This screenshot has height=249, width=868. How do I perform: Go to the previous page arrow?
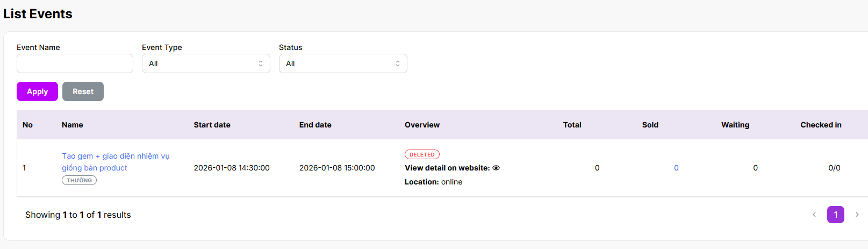pos(814,215)
